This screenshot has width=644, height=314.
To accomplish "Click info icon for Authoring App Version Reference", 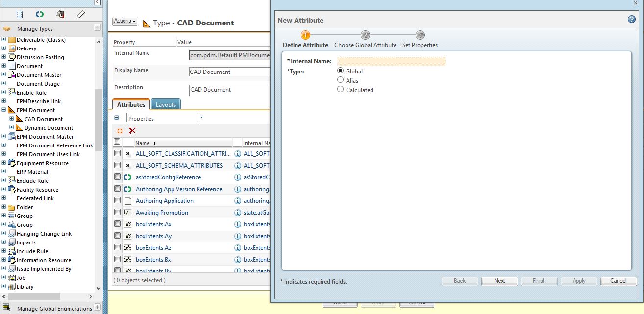I will tap(238, 189).
